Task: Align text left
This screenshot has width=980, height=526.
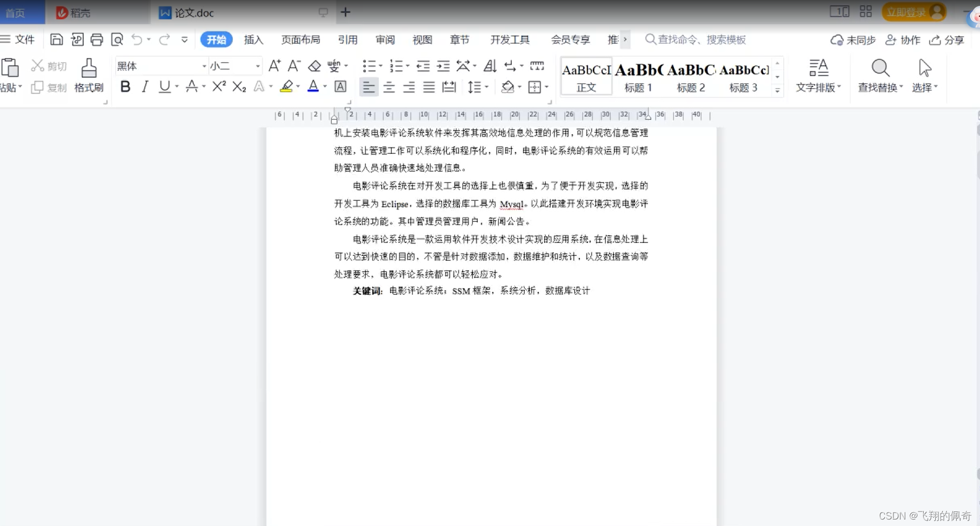Action: pyautogui.click(x=369, y=86)
